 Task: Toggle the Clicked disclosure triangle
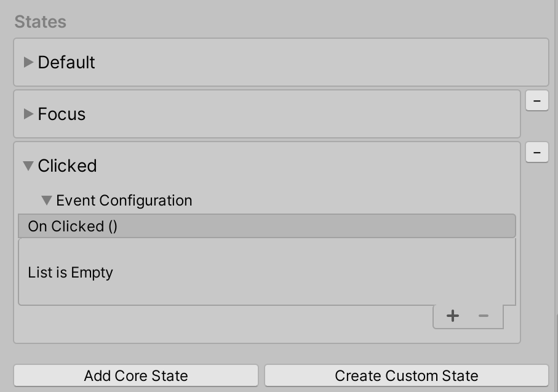(28, 166)
